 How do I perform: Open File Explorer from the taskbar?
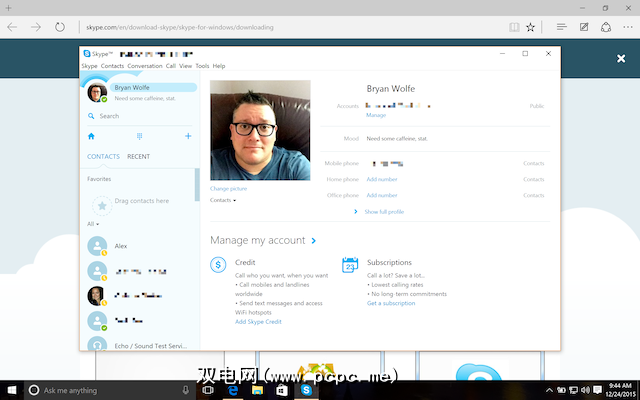pyautogui.click(x=257, y=390)
